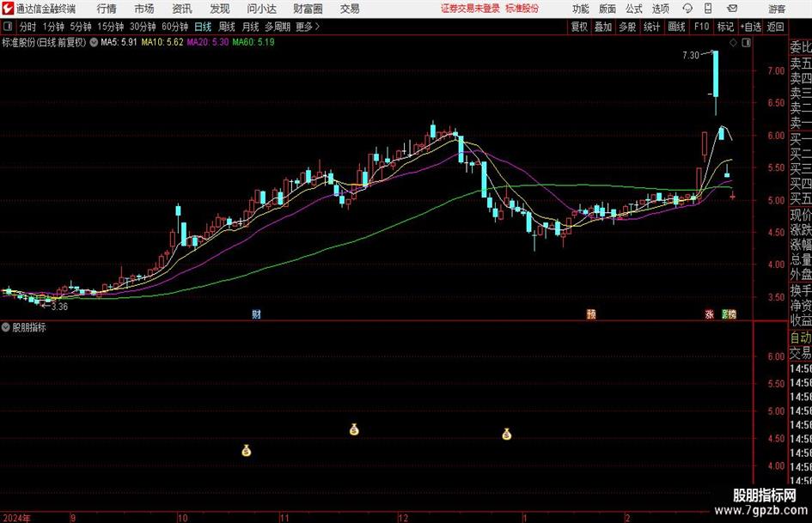Viewport: 812px width, 523px height.
Task: Open the mail envelope icon
Action: point(732,9)
